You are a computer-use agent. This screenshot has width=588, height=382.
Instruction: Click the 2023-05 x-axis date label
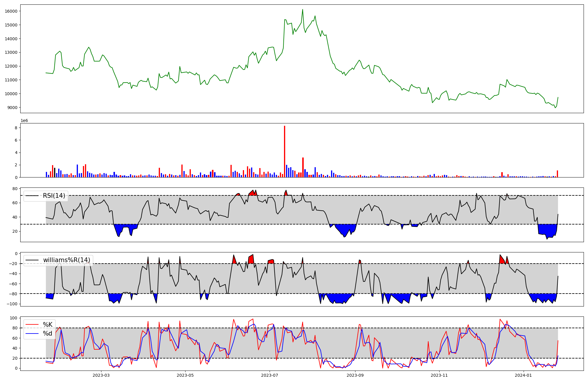click(185, 375)
